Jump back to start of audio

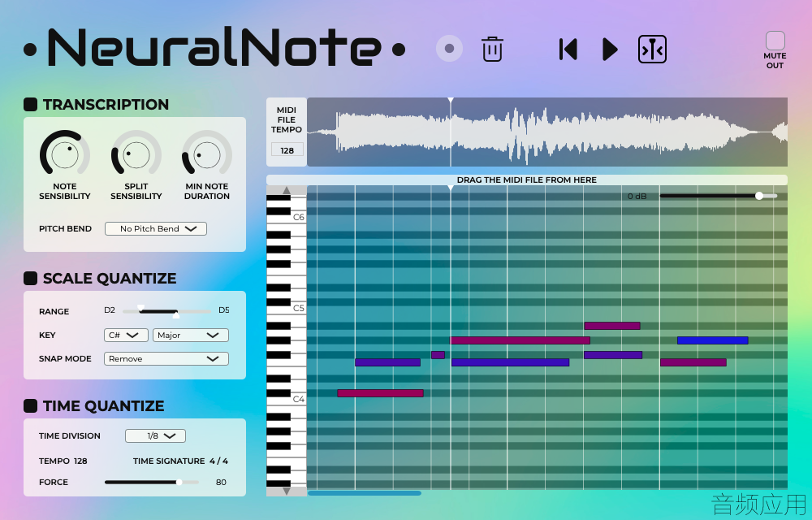point(568,50)
